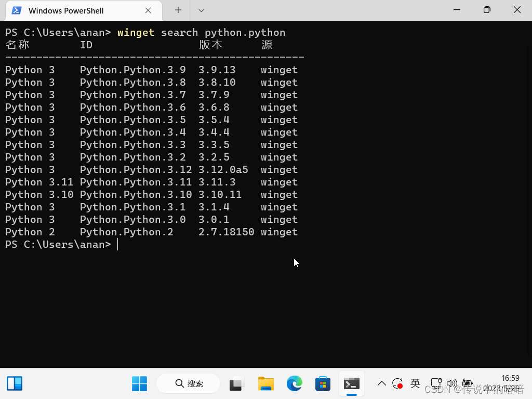Restore down the PowerShell window
Viewport: 532px width, 399px height.
(x=487, y=10)
